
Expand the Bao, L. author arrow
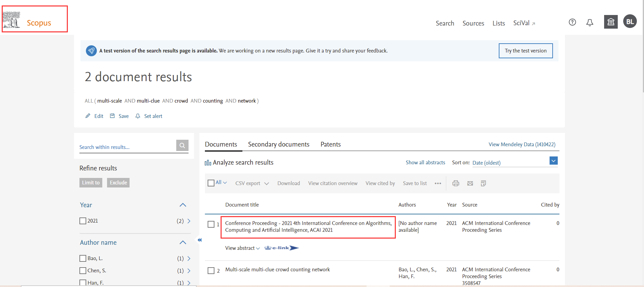coord(189,258)
